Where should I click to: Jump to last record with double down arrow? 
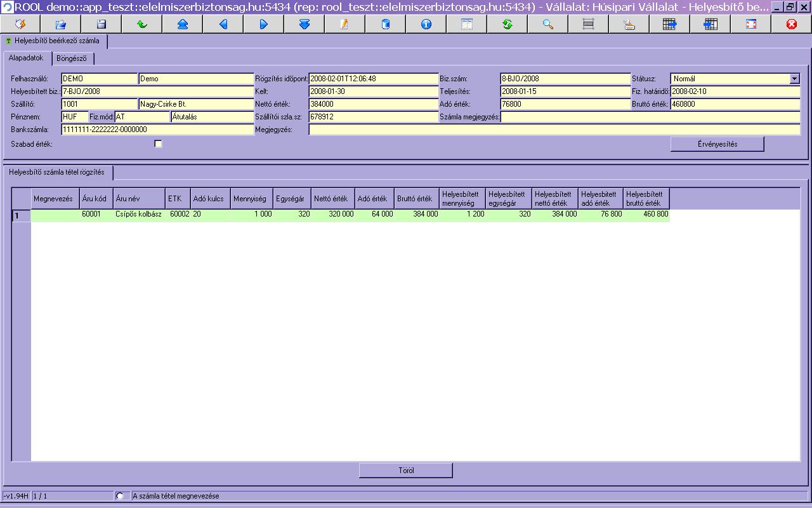pyautogui.click(x=304, y=24)
